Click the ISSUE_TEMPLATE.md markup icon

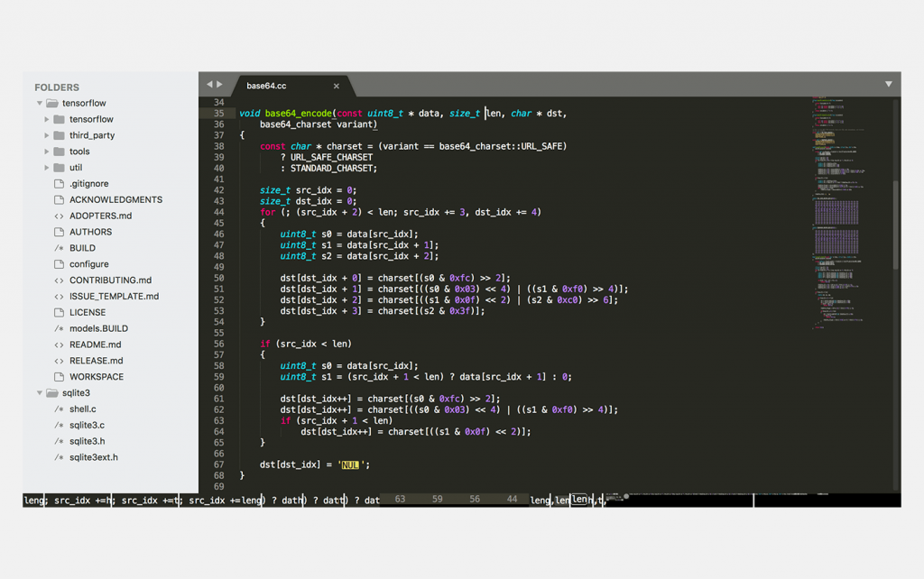(x=59, y=297)
